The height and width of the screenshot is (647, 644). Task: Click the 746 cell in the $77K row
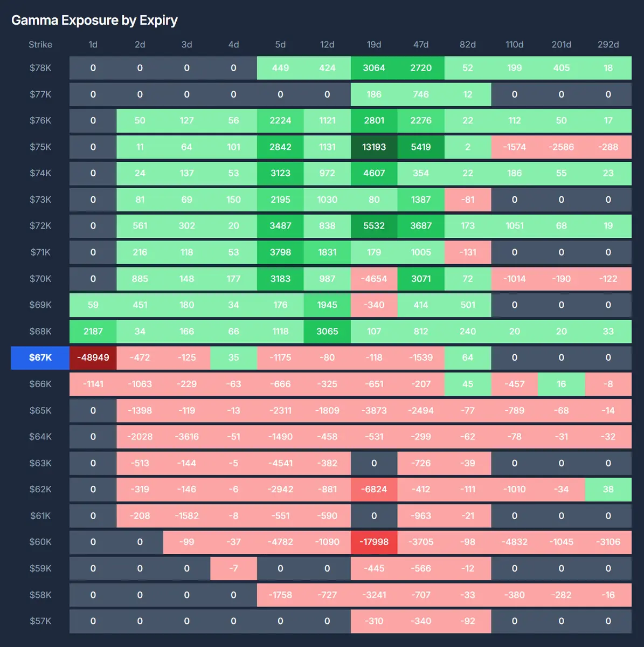tap(421, 94)
